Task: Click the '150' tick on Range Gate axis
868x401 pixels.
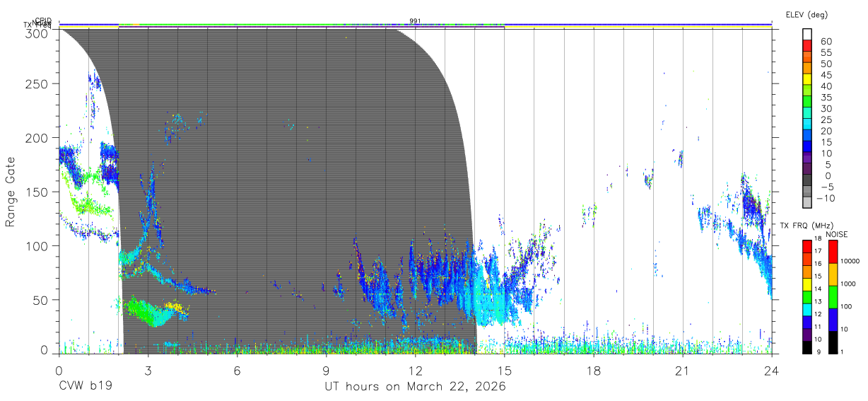Action: click(38, 192)
